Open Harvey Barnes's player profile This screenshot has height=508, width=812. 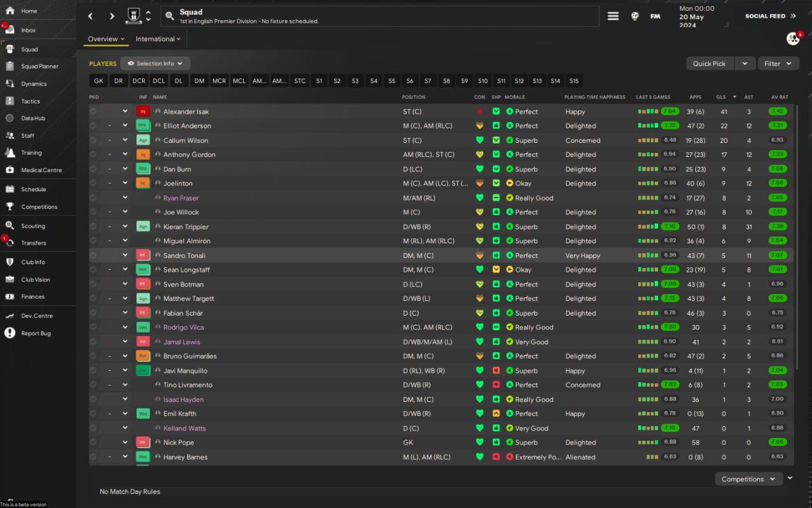point(185,457)
